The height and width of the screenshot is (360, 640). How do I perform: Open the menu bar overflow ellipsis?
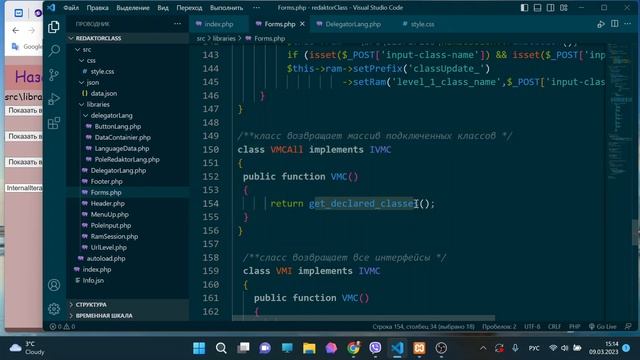[x=256, y=8]
